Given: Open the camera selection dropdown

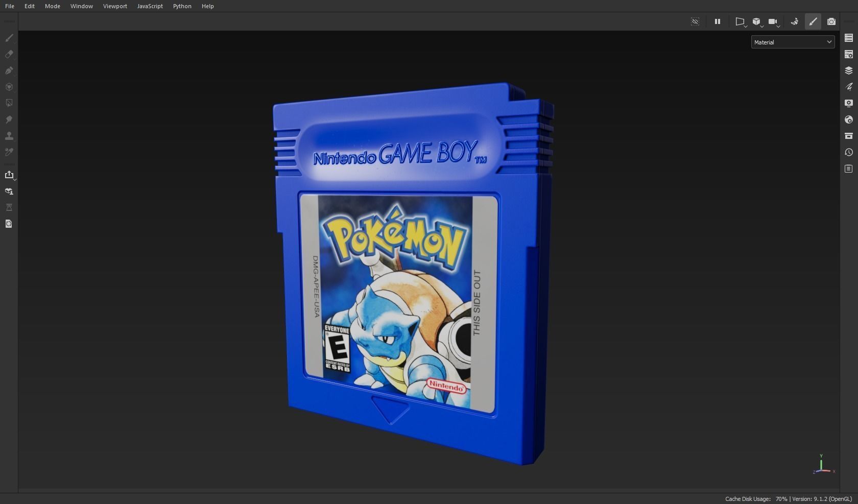Looking at the screenshot, I should pyautogui.click(x=774, y=21).
